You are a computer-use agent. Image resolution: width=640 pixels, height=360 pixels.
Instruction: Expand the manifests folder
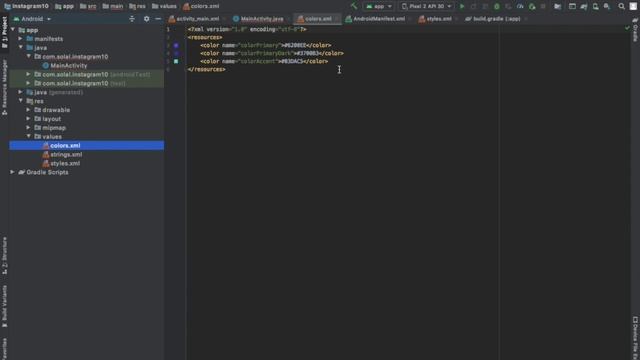[20, 39]
